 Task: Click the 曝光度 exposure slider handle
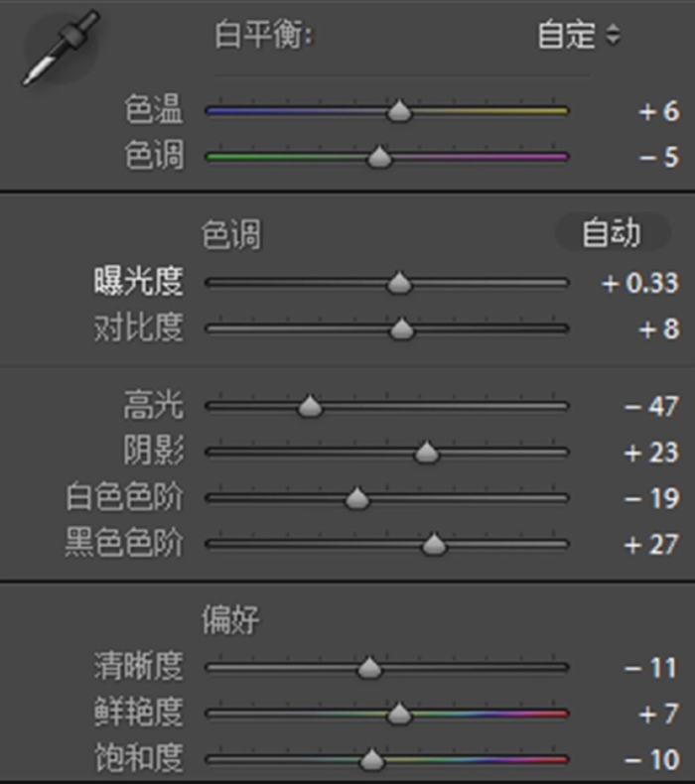(x=399, y=283)
